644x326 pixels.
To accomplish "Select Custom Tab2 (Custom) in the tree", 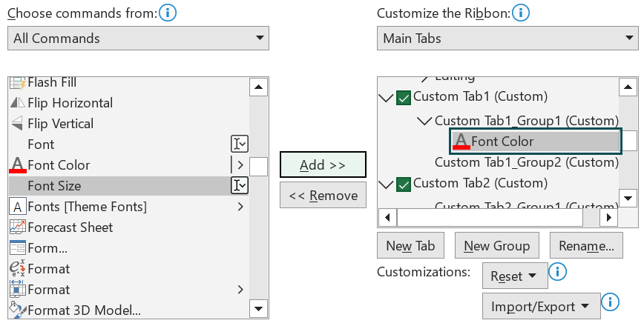I will coord(480,183).
